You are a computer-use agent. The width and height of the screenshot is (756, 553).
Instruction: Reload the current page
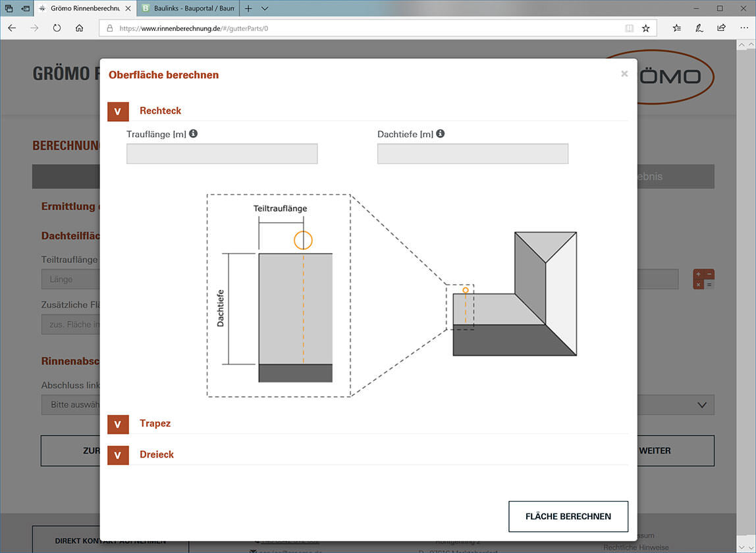[57, 28]
